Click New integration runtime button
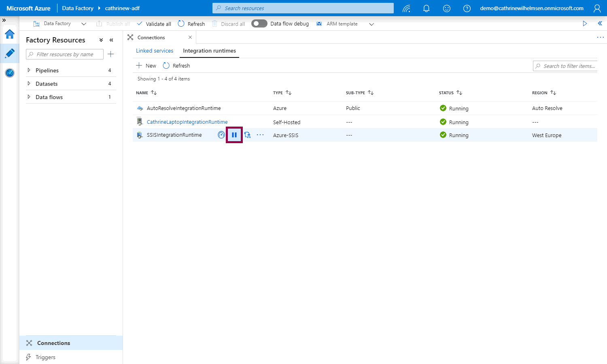Image resolution: width=607 pixels, height=364 pixels. (146, 66)
